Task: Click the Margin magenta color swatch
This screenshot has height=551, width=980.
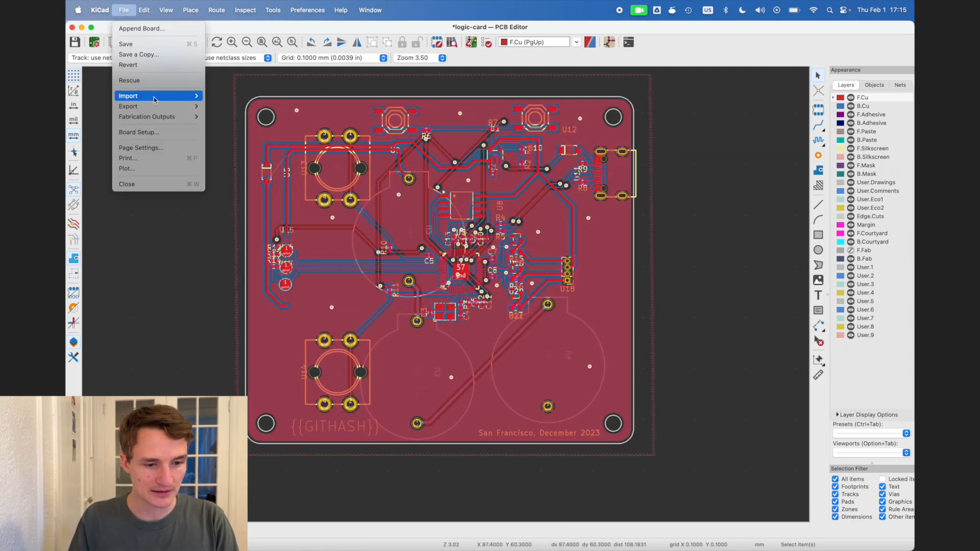Action: (840, 225)
